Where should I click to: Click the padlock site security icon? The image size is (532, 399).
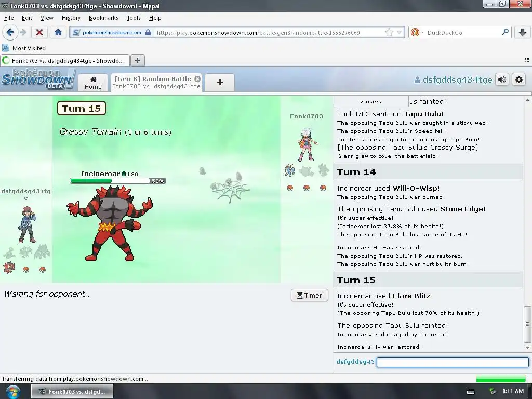pyautogui.click(x=148, y=32)
